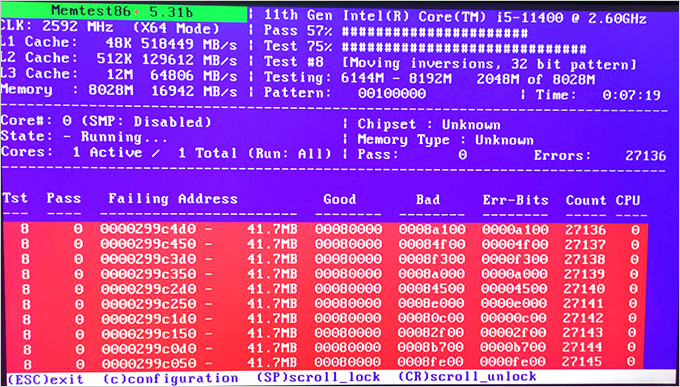Click bad value 00084f00
Screen dimensions: 680x387
point(432,244)
